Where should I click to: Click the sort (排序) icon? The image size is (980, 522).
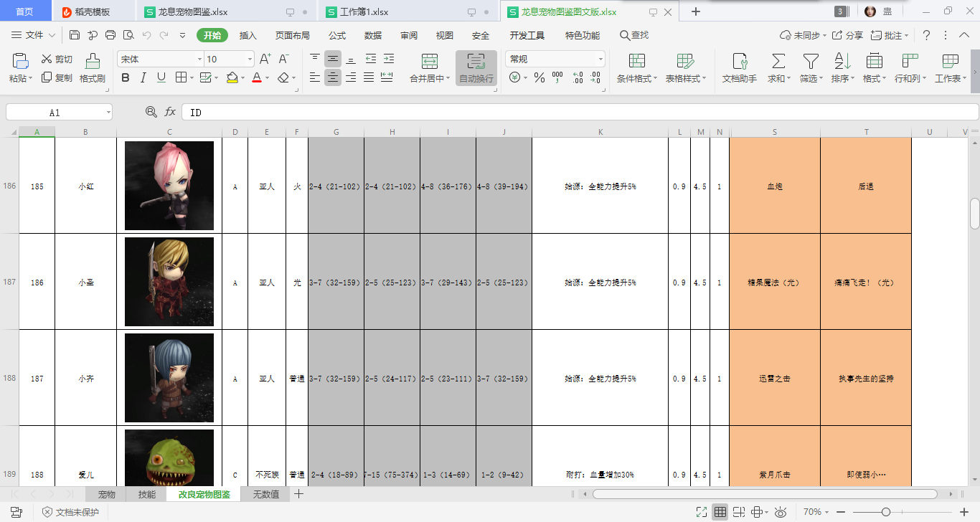point(842,60)
